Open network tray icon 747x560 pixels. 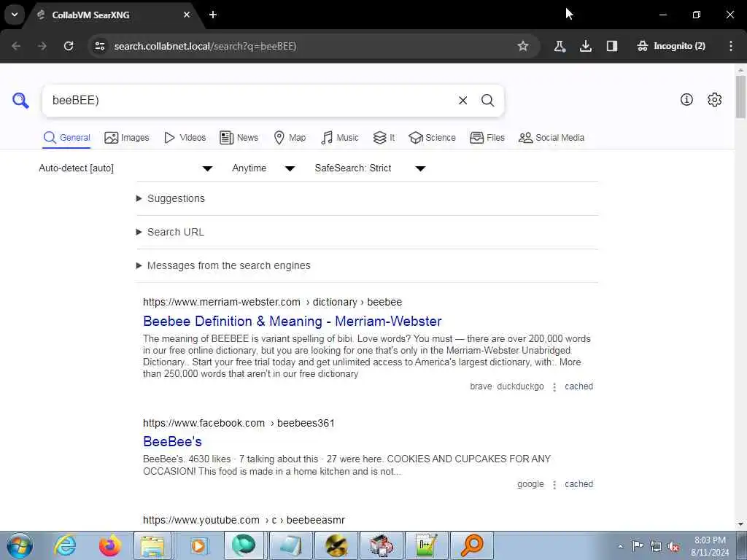(x=656, y=546)
